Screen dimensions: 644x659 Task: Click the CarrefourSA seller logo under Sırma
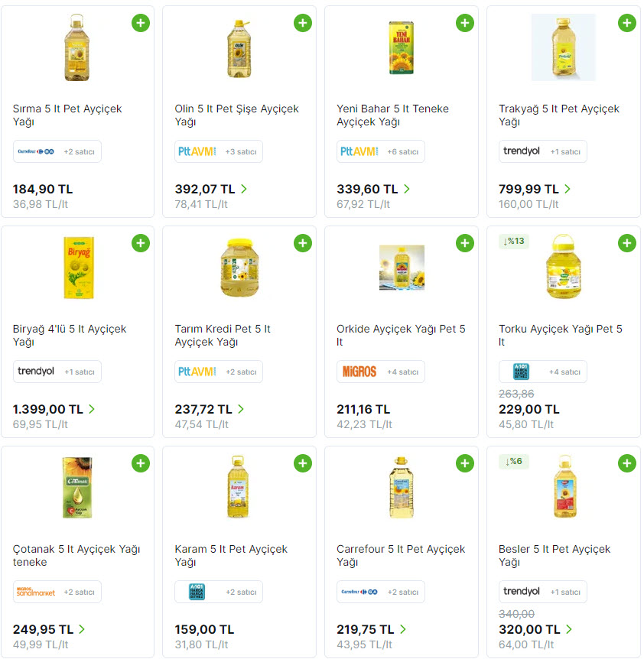pyautogui.click(x=34, y=151)
